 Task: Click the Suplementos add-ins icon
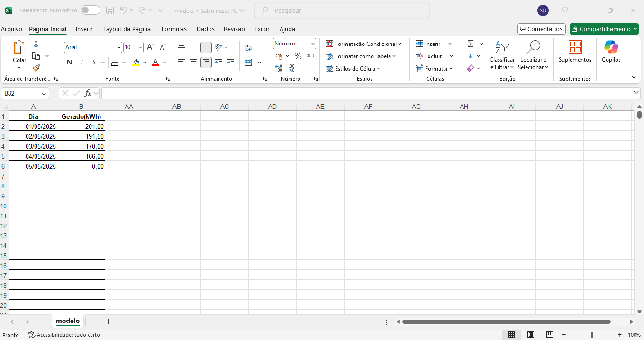tap(575, 52)
